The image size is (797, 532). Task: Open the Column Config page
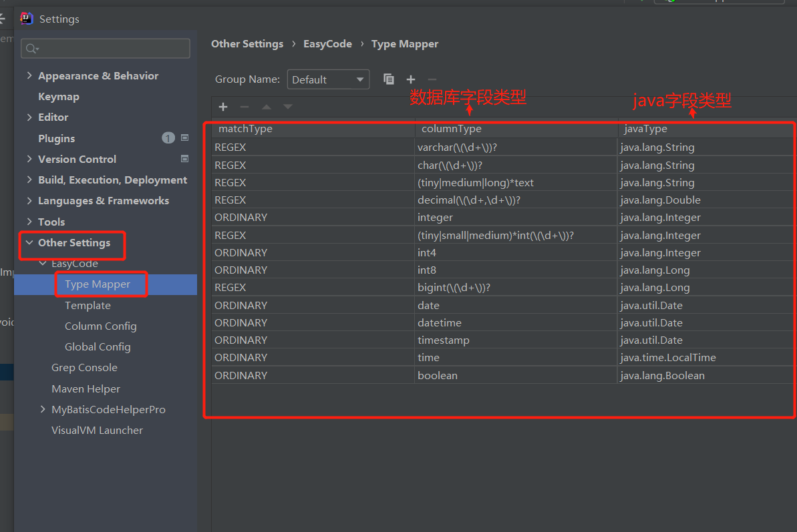tap(101, 326)
